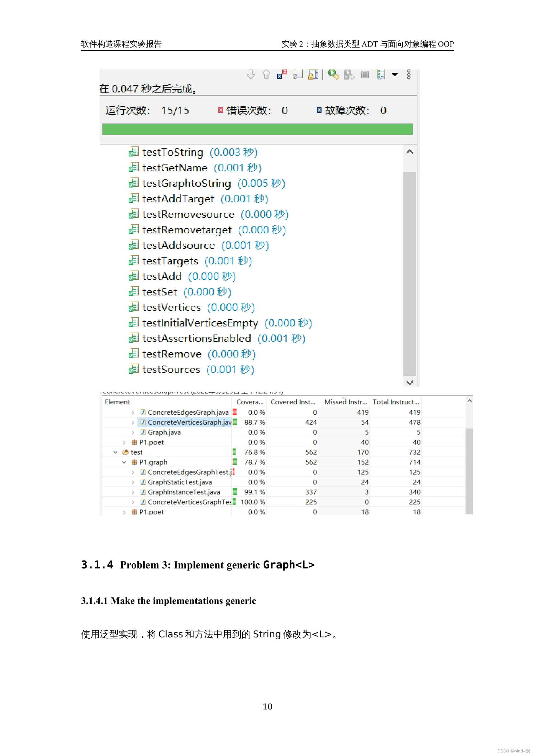Click the testToString test icon

coord(133,152)
